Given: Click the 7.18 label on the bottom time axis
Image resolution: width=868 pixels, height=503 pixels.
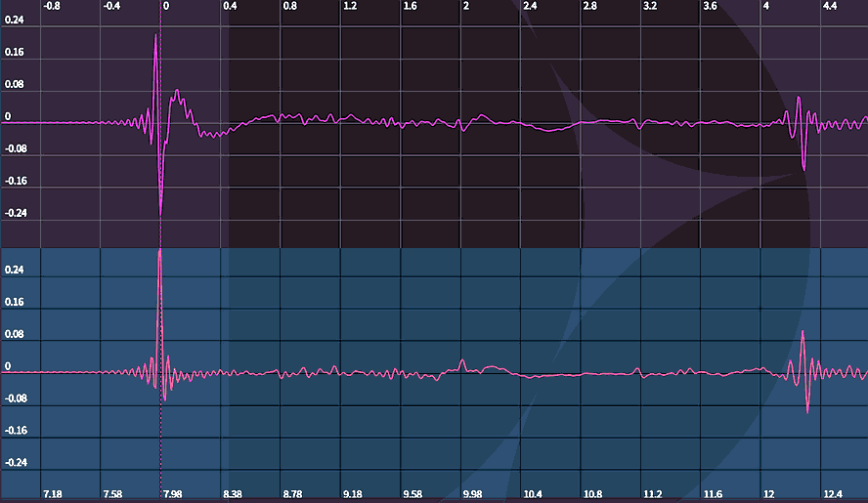Looking at the screenshot, I should click(x=53, y=493).
